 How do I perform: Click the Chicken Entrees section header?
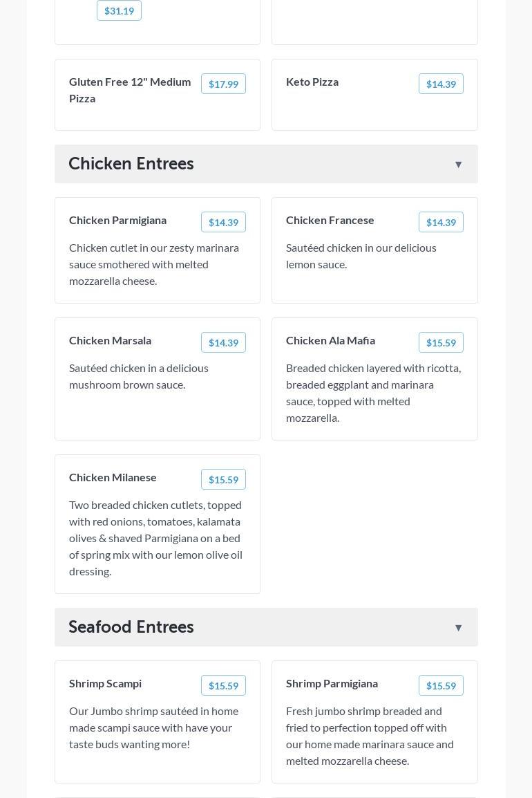coord(266,164)
